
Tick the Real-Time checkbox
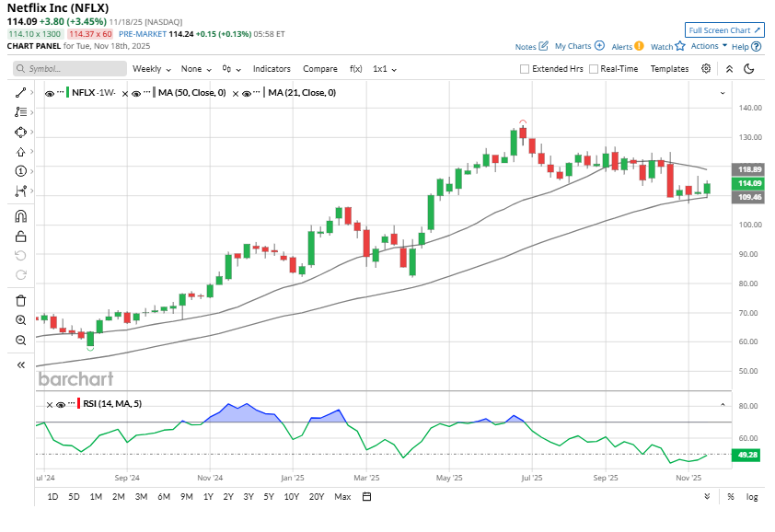coord(594,69)
